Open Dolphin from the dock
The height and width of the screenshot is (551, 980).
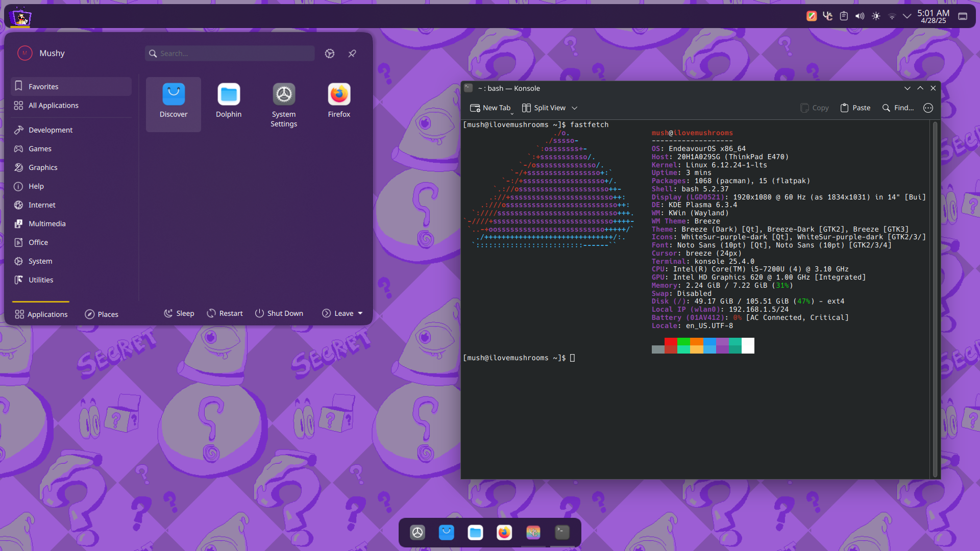pos(475,533)
